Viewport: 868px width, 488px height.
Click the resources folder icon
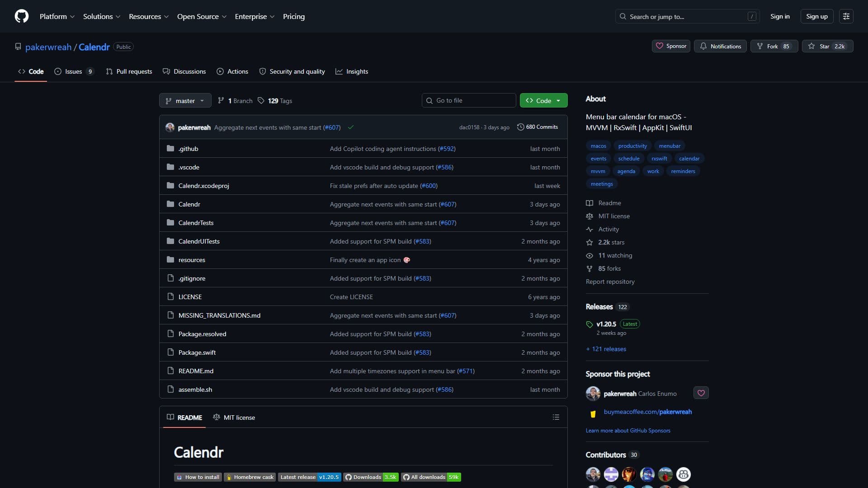tap(170, 260)
